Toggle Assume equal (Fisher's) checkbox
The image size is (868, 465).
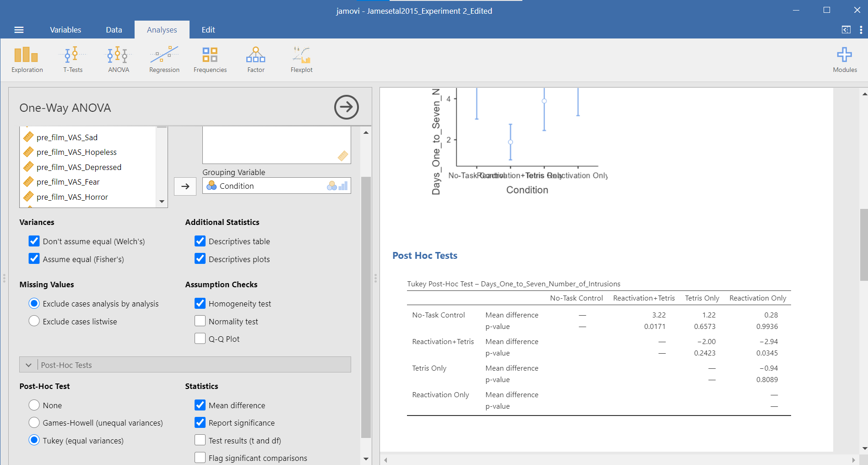(x=34, y=259)
